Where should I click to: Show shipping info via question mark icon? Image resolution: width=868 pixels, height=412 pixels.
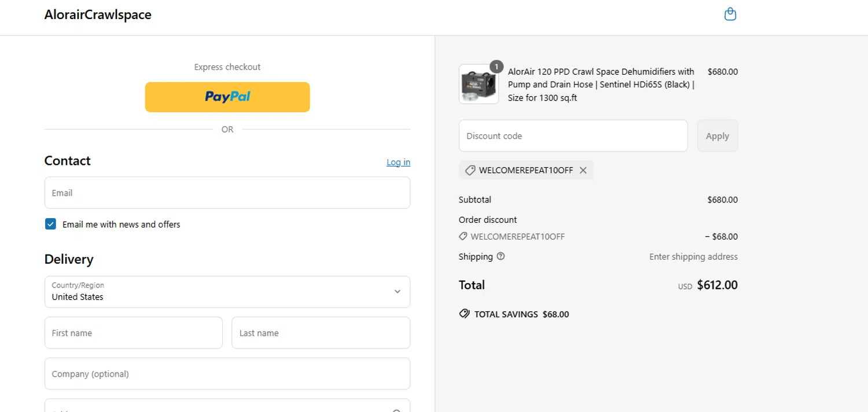point(501,256)
